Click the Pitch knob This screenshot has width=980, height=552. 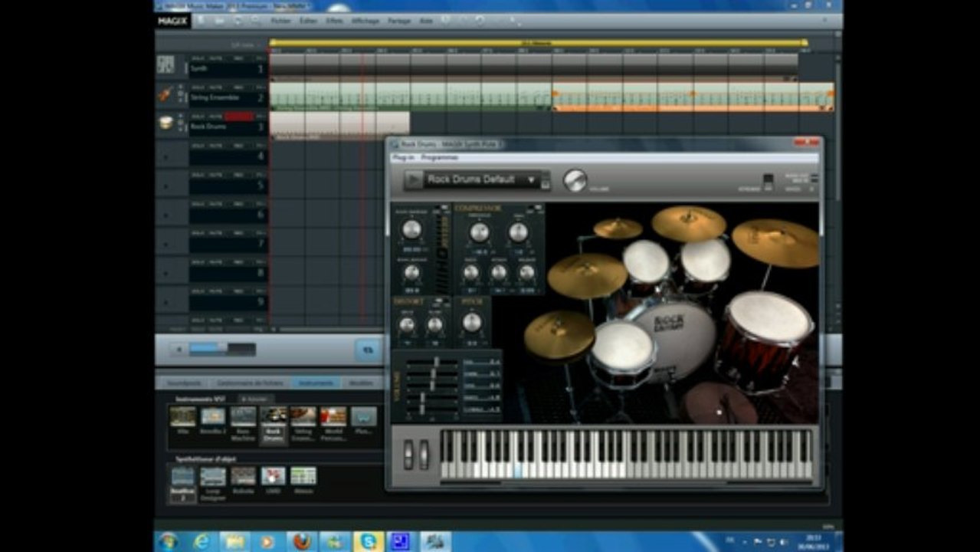point(472,323)
